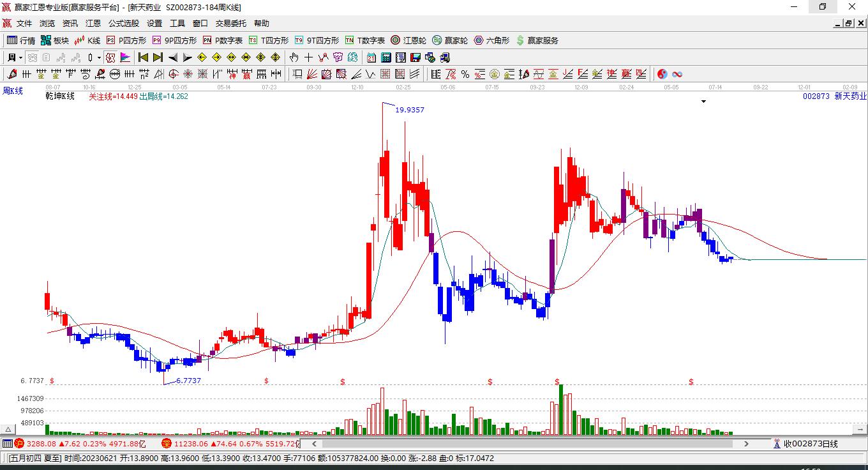The width and height of the screenshot is (868, 470).
Task: Open the 公式选股 menu
Action: coord(124,24)
